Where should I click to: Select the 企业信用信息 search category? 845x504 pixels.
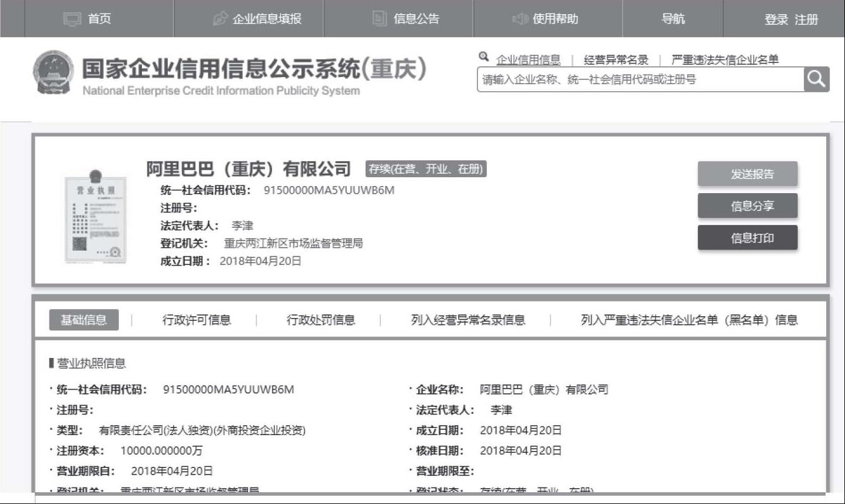[x=528, y=59]
